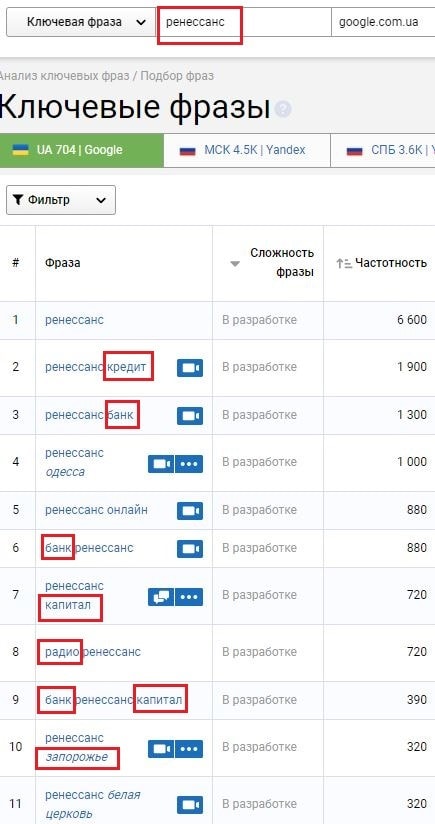This screenshot has height=824, width=435.
Task: Open three-dots menu for ренессанс запорожье
Action: pyautogui.click(x=189, y=749)
